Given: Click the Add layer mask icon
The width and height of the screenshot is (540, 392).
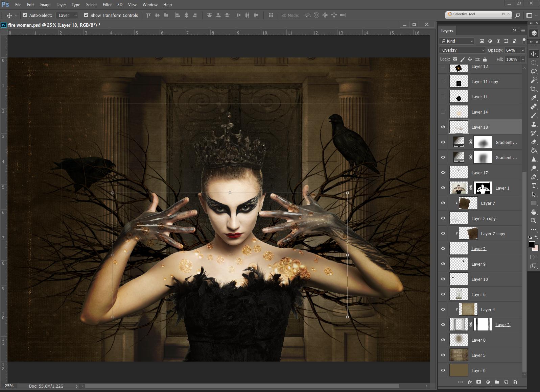Looking at the screenshot, I should (478, 382).
